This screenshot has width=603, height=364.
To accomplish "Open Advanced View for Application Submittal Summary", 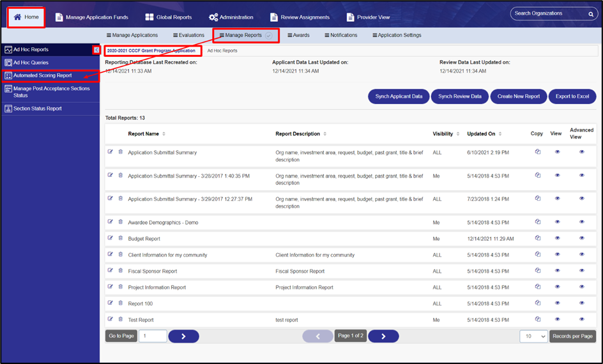I will click(582, 152).
